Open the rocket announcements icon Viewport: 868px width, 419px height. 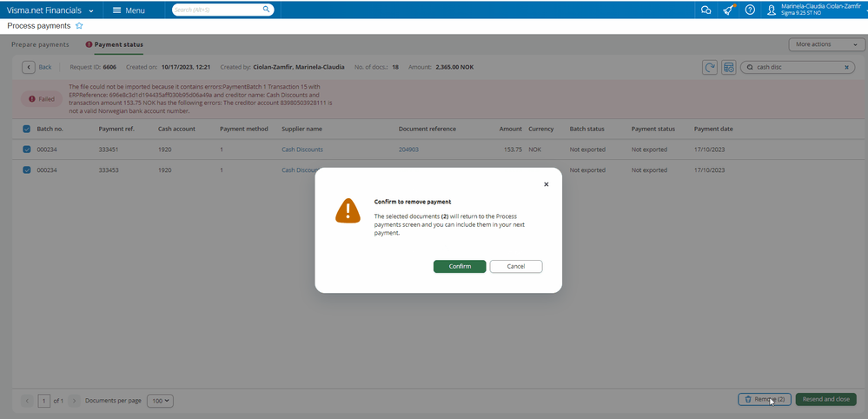click(x=728, y=10)
